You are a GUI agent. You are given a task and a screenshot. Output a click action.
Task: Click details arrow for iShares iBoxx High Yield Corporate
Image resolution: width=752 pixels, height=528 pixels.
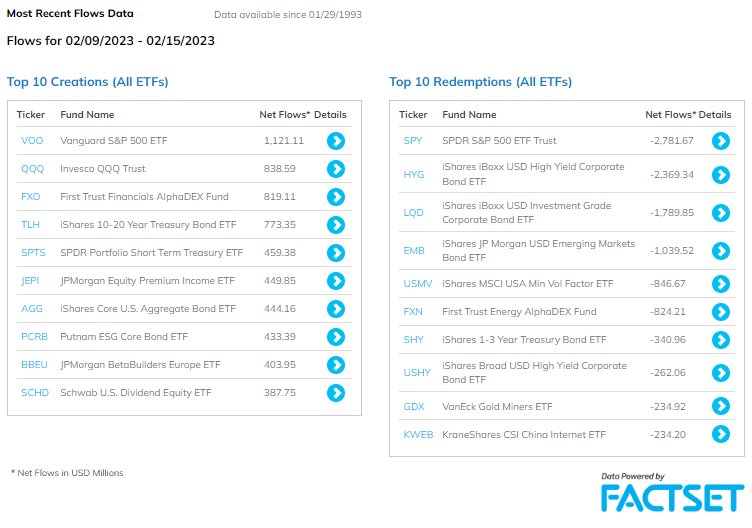pyautogui.click(x=721, y=175)
